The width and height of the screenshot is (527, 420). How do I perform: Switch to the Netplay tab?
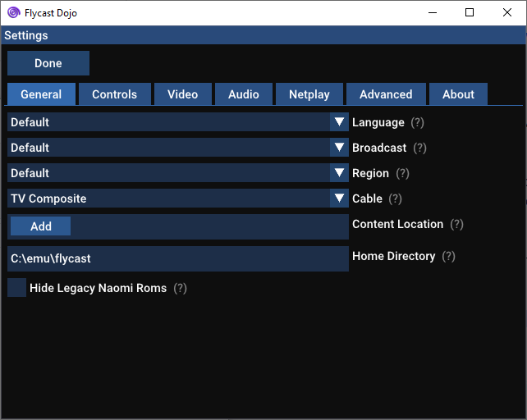pyautogui.click(x=309, y=94)
